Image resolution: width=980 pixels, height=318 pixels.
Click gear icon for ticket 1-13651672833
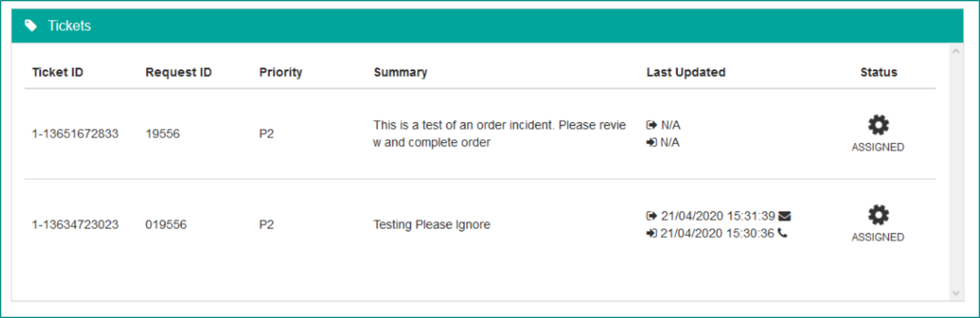pos(878,125)
